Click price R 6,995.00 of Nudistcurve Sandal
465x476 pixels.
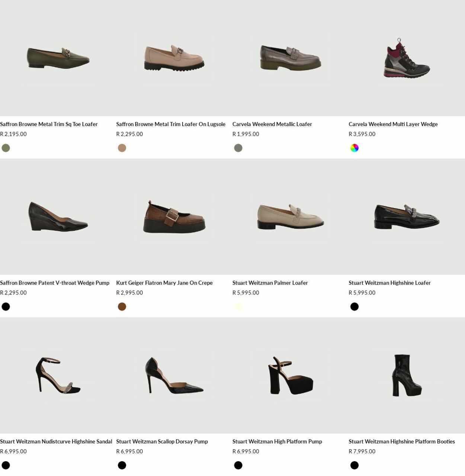coord(13,451)
